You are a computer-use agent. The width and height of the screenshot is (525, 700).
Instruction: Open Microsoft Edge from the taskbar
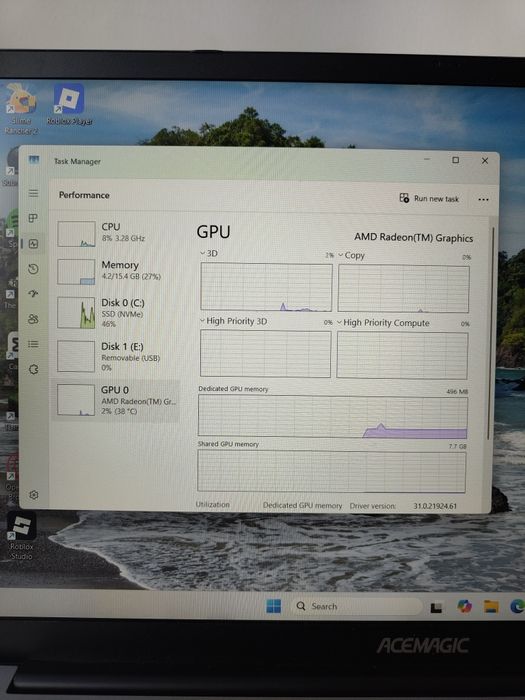[517, 606]
